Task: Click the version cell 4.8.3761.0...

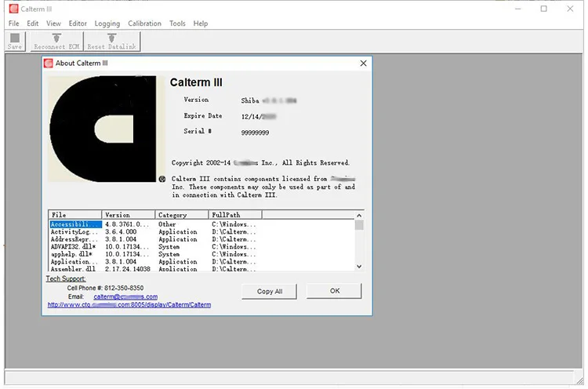Action: pos(128,224)
